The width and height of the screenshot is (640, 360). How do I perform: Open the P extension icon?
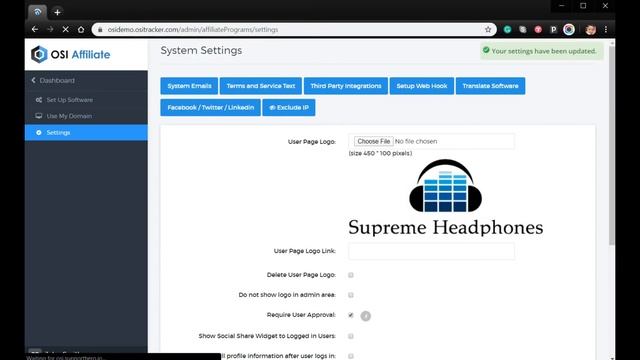pyautogui.click(x=553, y=29)
